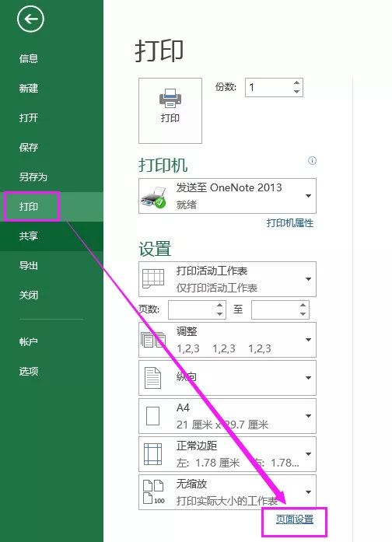
Task: Open 导出 in the sidebar menu
Action: point(28,265)
